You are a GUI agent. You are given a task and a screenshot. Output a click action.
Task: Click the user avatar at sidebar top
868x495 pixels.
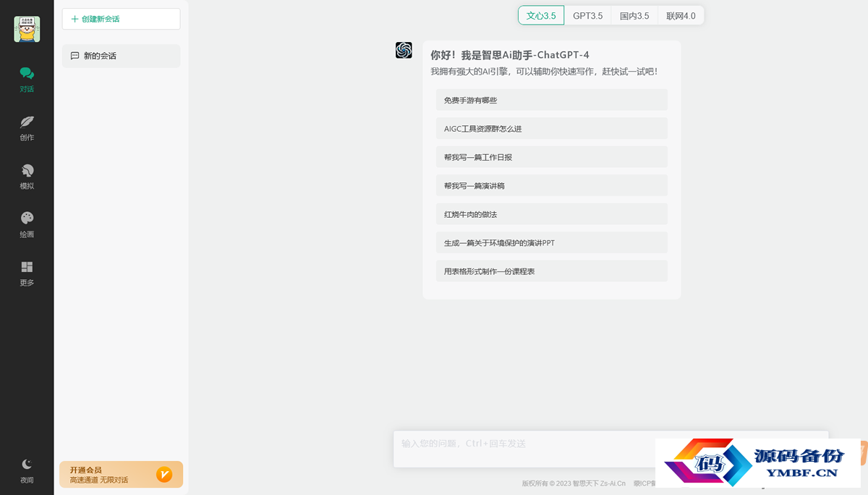point(27,29)
